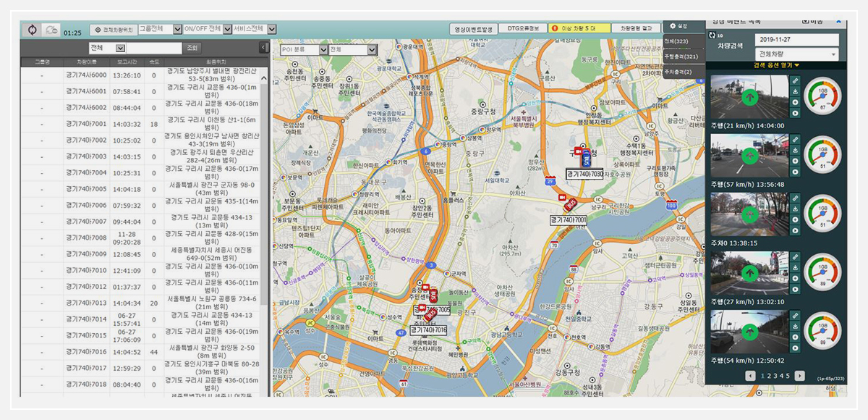Click the plus icon for the 14:04:00 event
This screenshot has width=868, height=420.
795,102
